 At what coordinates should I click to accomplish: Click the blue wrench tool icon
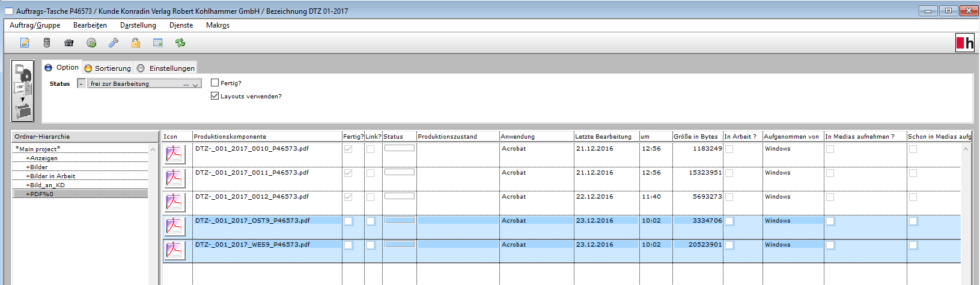click(114, 43)
